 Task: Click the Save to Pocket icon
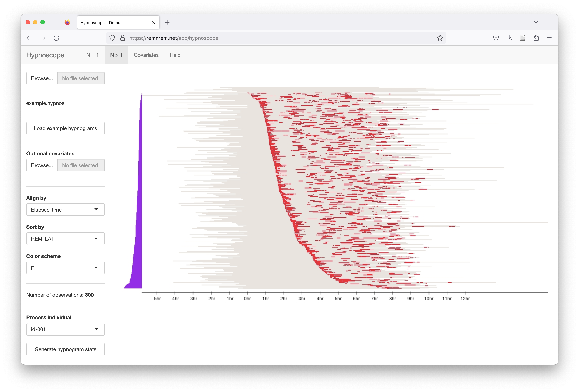click(496, 38)
